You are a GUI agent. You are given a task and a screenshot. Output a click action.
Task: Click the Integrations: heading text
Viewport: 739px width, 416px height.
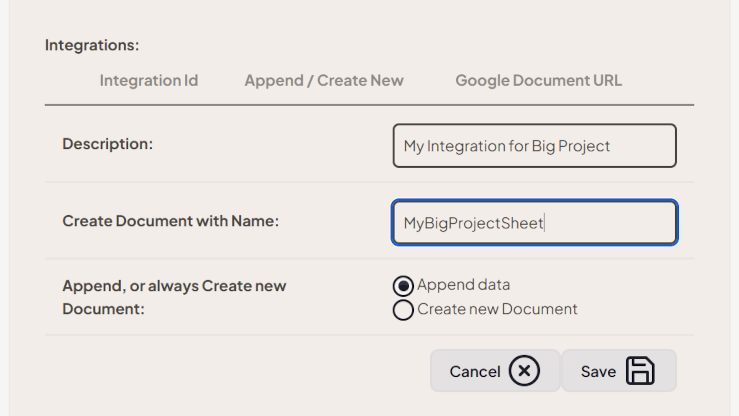click(92, 45)
